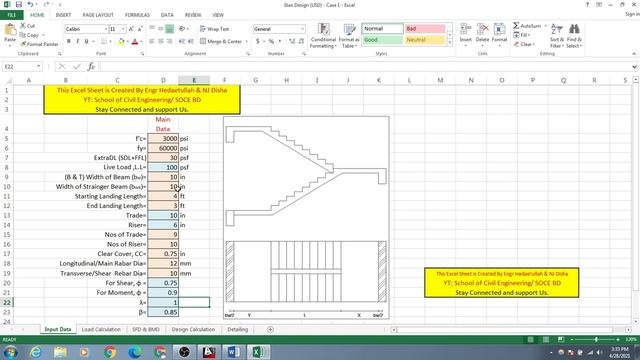The width and height of the screenshot is (640, 360).
Task: Click Decrease Decimal icon
Action: (301, 41)
